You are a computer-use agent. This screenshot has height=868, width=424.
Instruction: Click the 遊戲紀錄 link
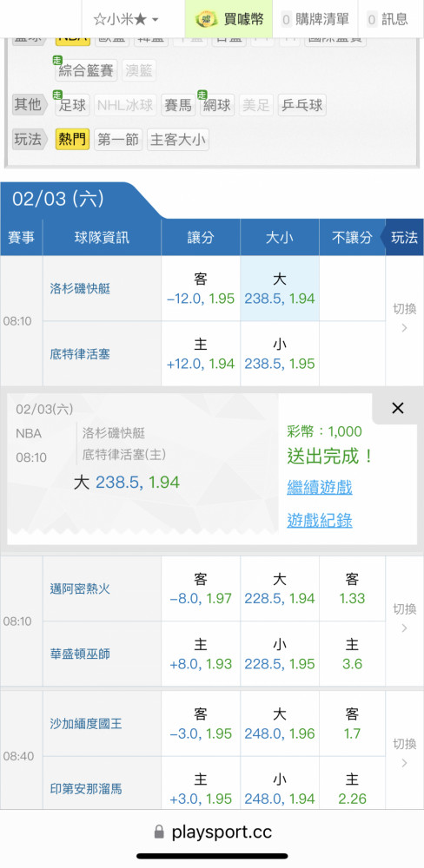[x=320, y=520]
